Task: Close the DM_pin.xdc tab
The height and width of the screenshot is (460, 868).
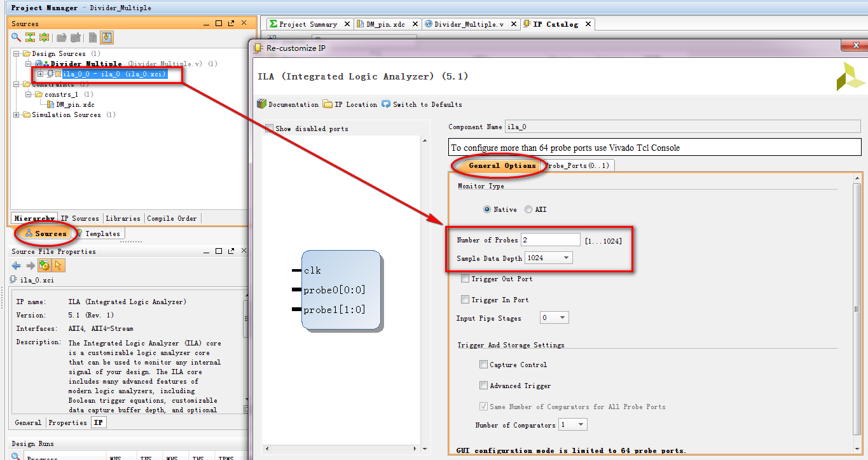Action: tap(415, 24)
